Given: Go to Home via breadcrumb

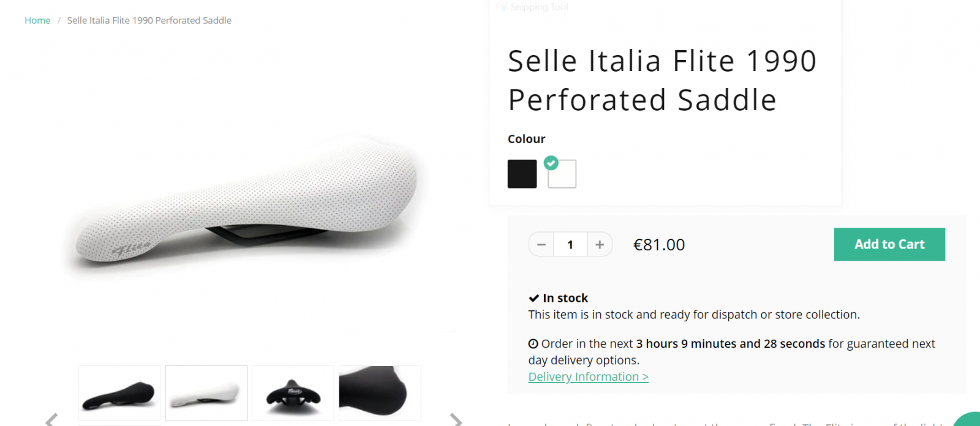Looking at the screenshot, I should click(37, 20).
